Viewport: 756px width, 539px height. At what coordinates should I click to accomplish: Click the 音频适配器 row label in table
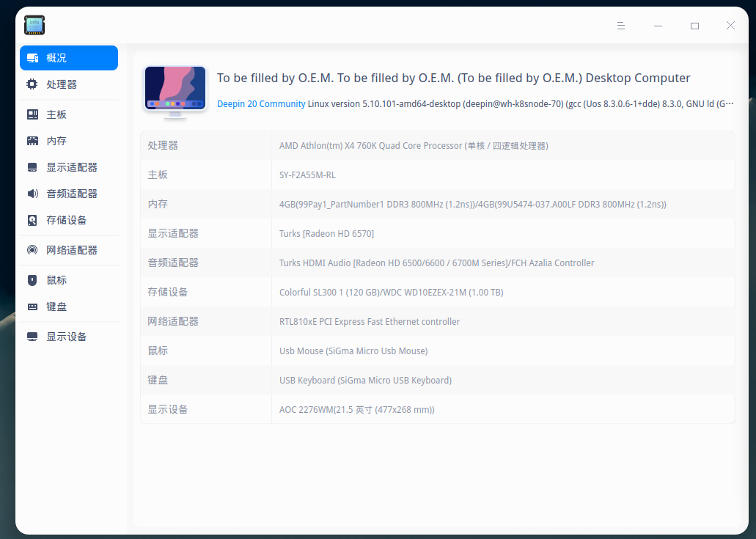click(x=173, y=263)
